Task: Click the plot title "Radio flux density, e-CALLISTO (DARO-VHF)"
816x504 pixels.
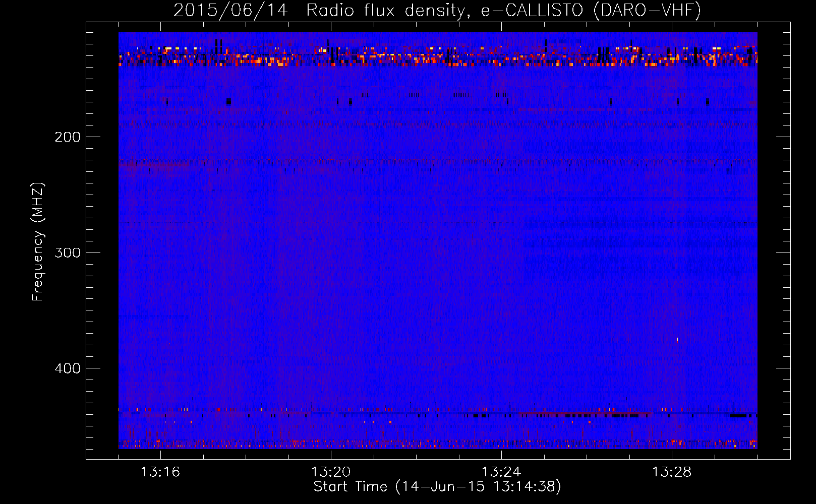Action: pos(503,10)
